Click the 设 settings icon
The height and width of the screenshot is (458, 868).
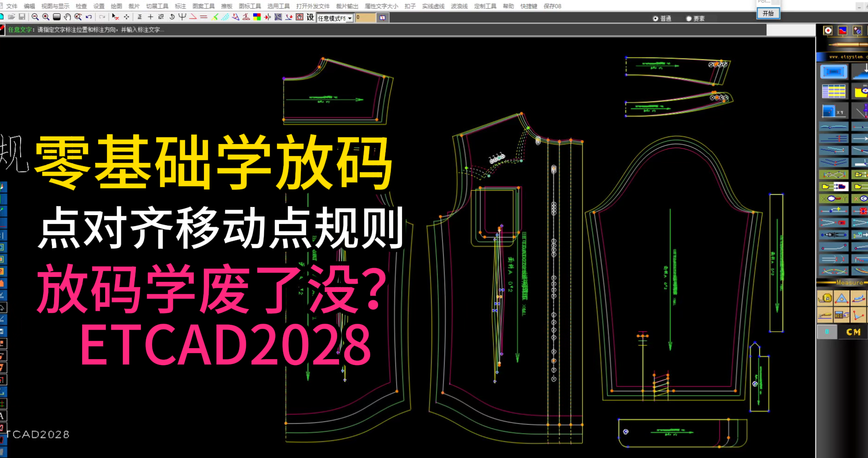(x=310, y=17)
